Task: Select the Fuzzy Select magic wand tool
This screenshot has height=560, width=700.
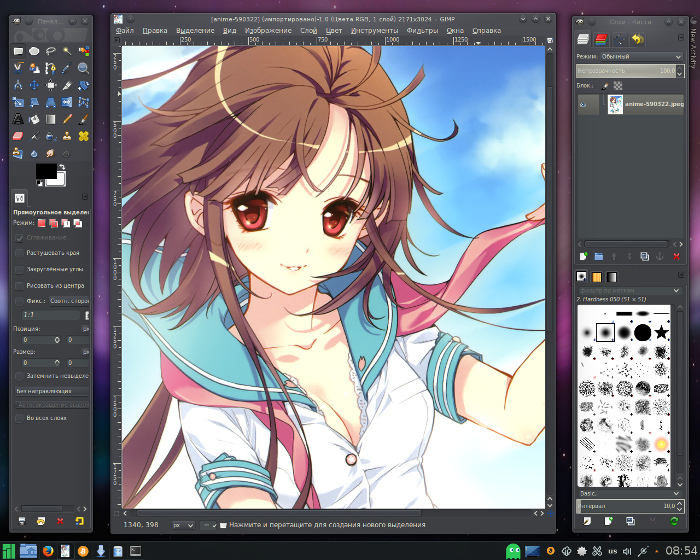Action: point(67,51)
